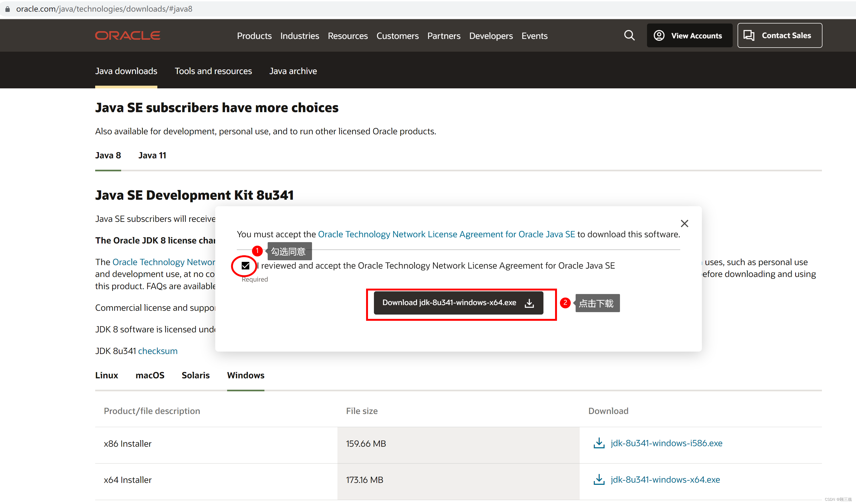Click the browser address bar URL
This screenshot has height=504, width=856.
(104, 9)
